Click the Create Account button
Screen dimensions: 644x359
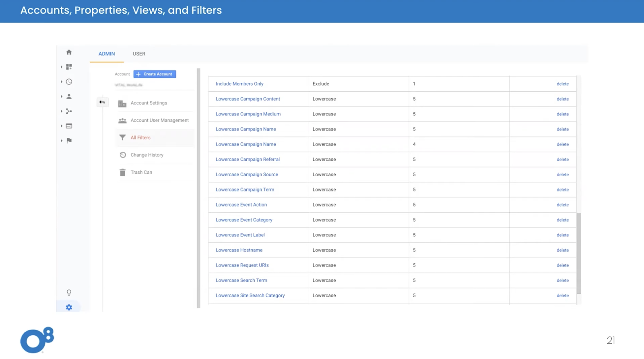point(155,74)
